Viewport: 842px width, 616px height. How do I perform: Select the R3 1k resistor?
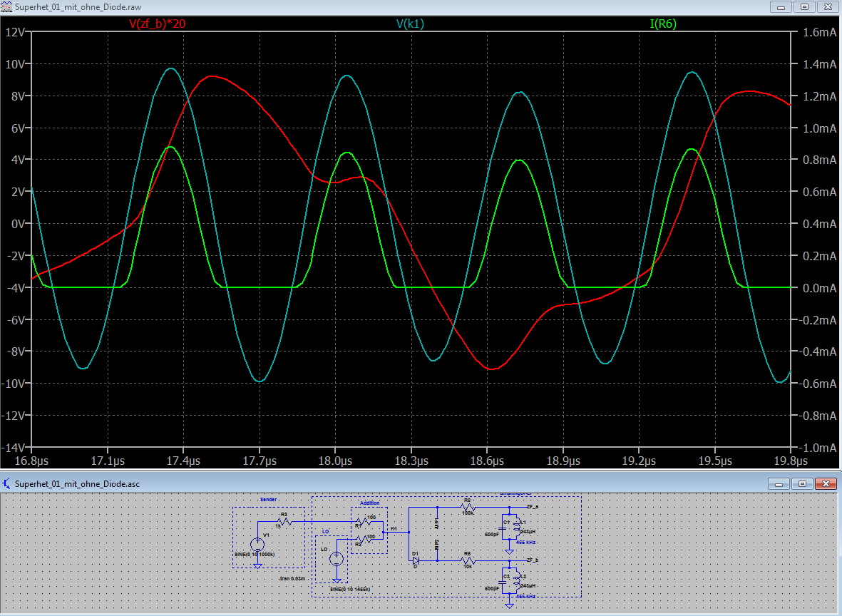pyautogui.click(x=284, y=521)
